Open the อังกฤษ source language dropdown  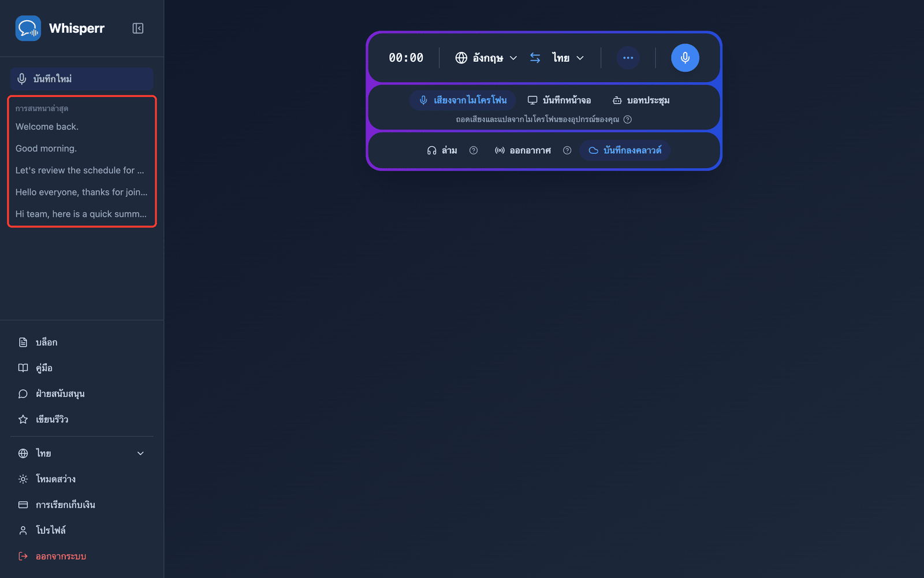(486, 58)
